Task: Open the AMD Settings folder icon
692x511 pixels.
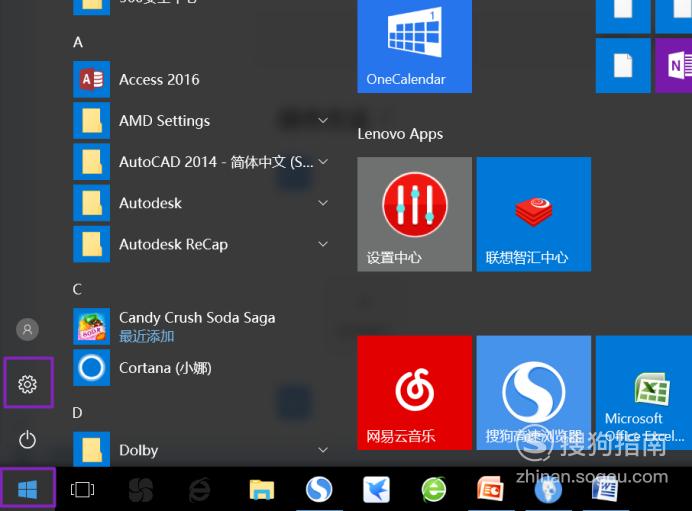Action: pos(91,120)
